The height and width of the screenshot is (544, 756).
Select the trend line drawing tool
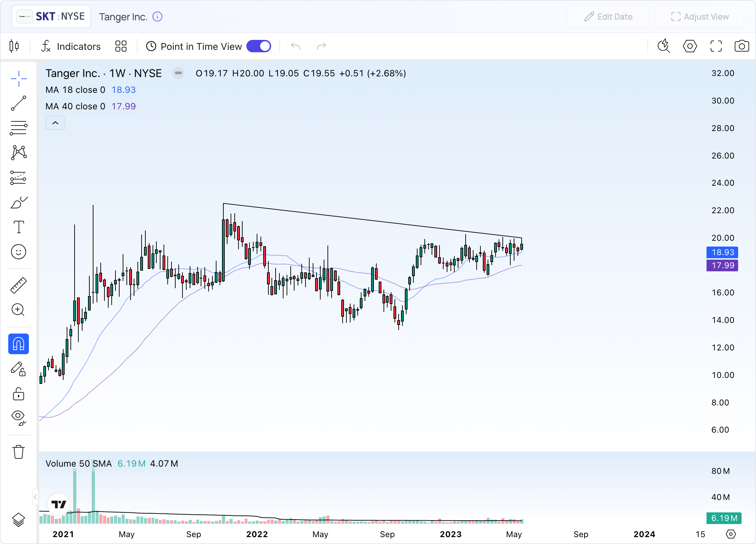coord(19,104)
